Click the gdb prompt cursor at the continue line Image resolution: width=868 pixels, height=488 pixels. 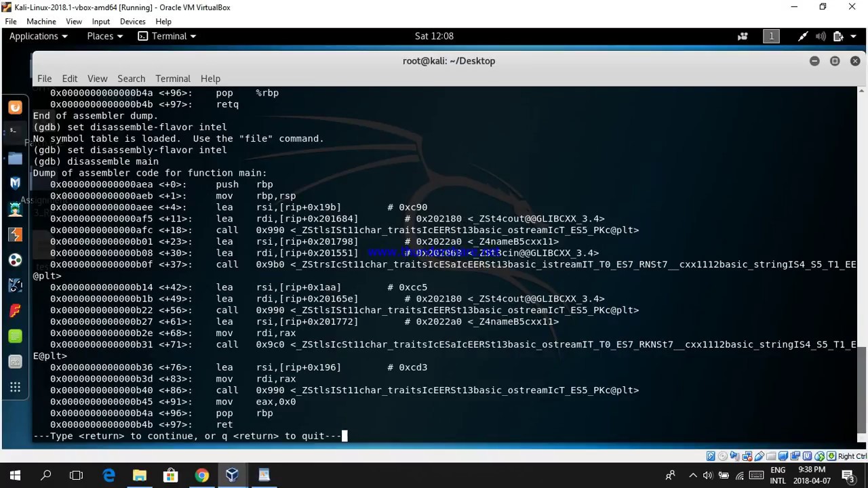point(344,436)
